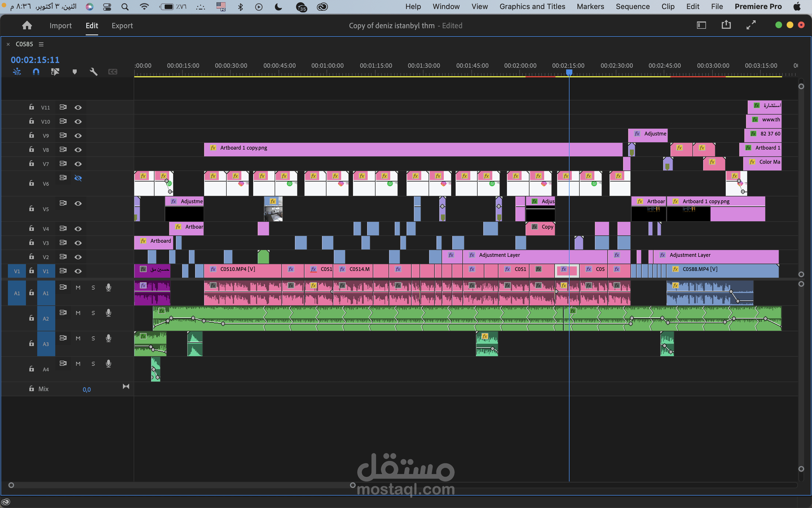Click bottom handle of audio vertical scrollbar

tap(801, 469)
